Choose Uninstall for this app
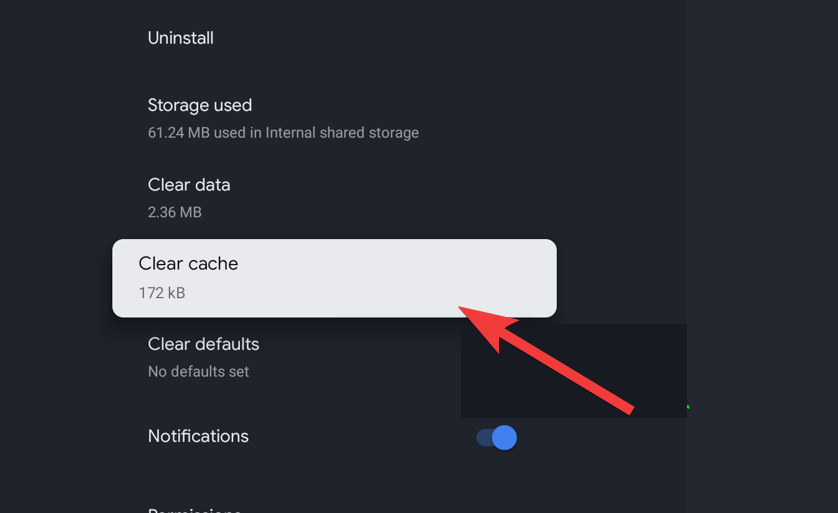 (181, 38)
